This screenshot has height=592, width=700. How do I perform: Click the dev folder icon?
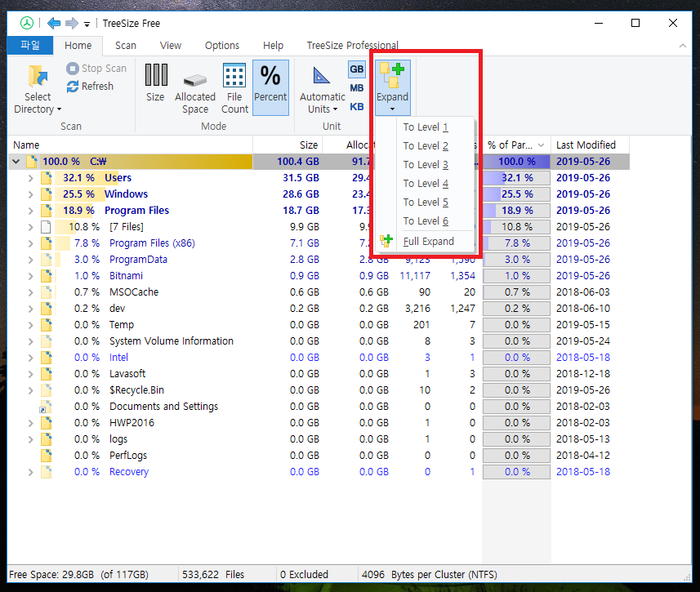click(x=46, y=309)
